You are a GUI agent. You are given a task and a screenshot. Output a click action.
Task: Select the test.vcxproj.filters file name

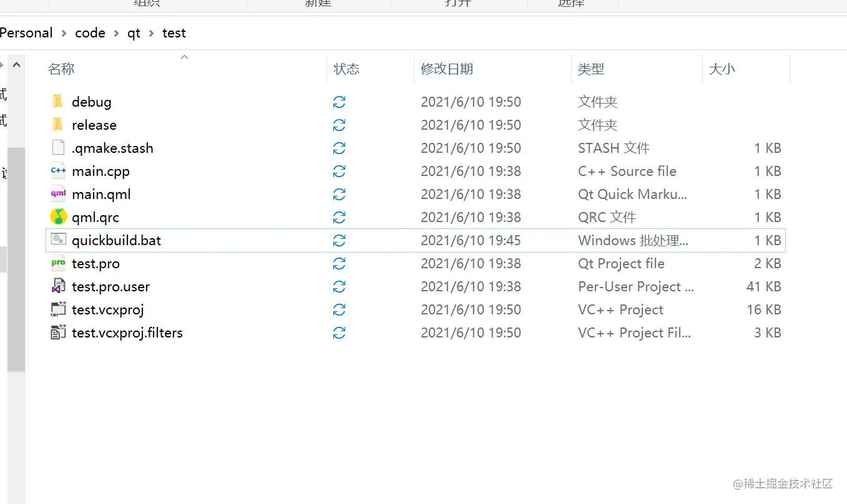[127, 332]
